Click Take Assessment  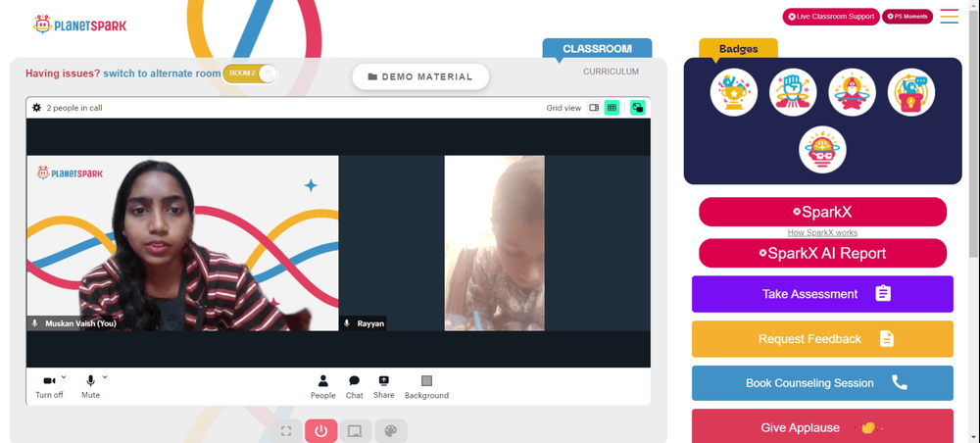click(822, 294)
